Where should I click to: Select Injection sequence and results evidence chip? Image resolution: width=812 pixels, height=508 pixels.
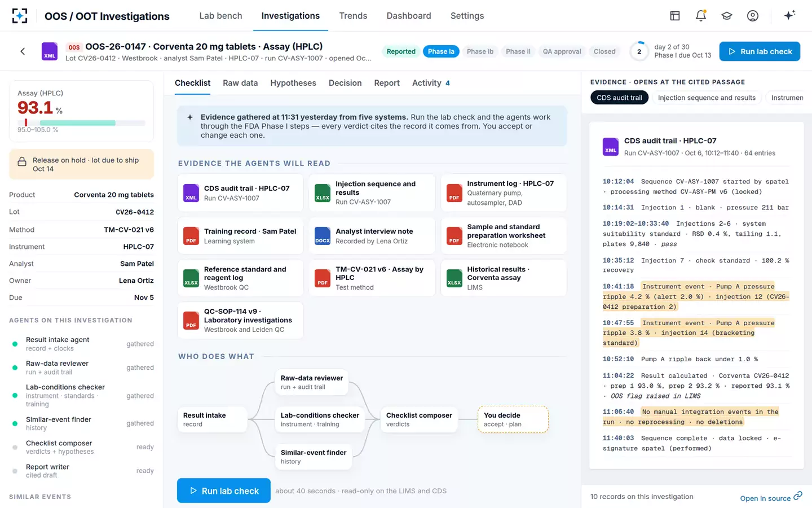click(707, 98)
